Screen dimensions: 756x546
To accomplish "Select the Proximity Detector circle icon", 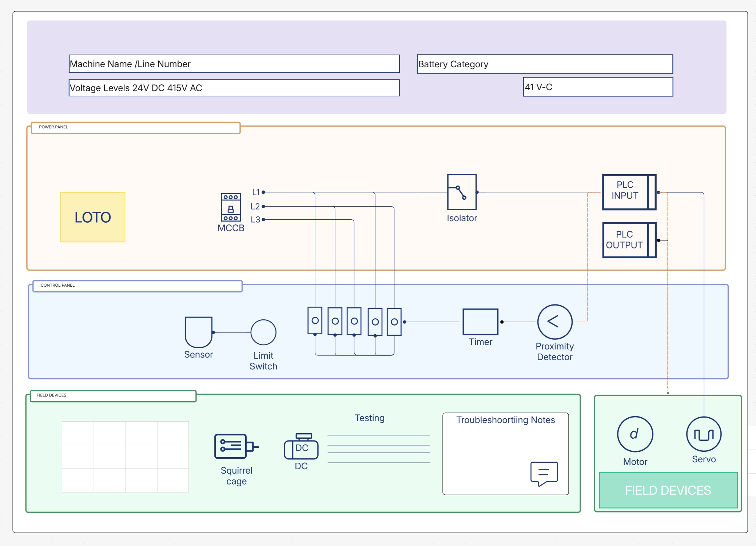I will pyautogui.click(x=554, y=322).
